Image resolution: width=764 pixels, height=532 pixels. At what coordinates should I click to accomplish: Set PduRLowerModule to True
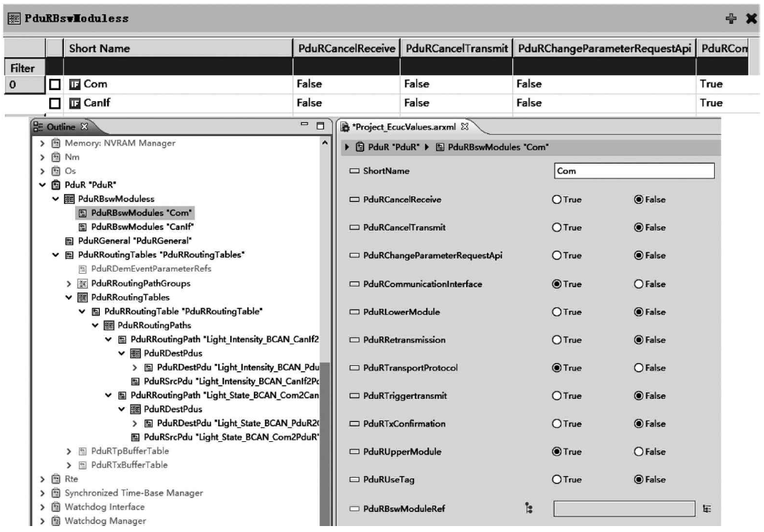[x=556, y=312]
